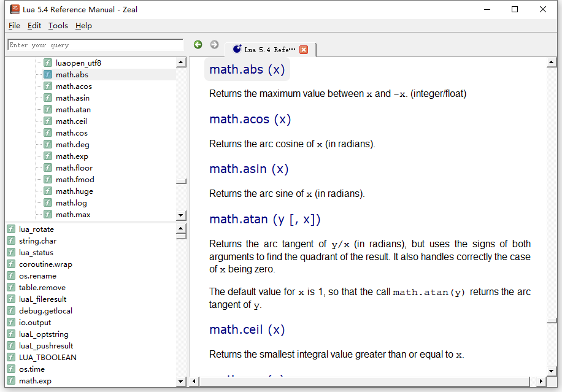Click the math.asin (x) heading
Image resolution: width=562 pixels, height=392 pixels.
[248, 169]
